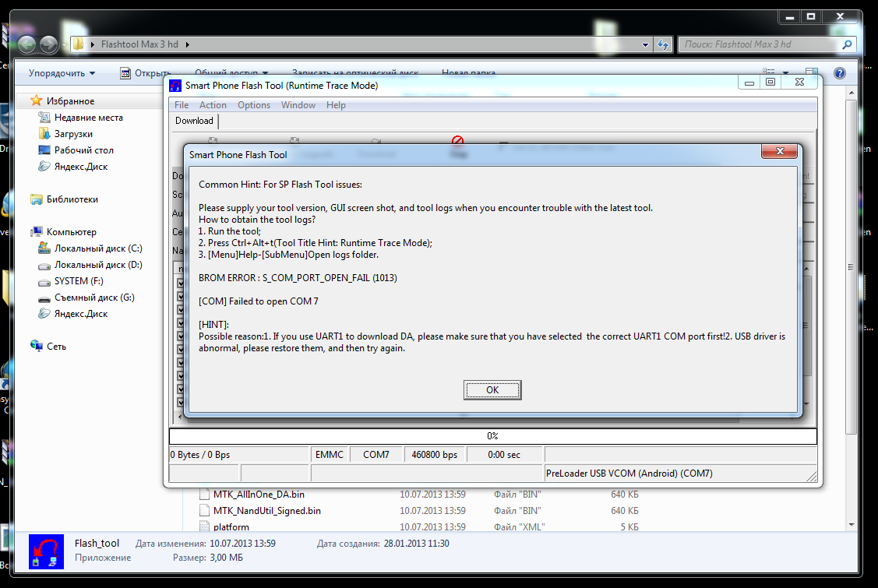The image size is (878, 588).
Task: Open the File menu in Flash Tool
Action: point(182,104)
